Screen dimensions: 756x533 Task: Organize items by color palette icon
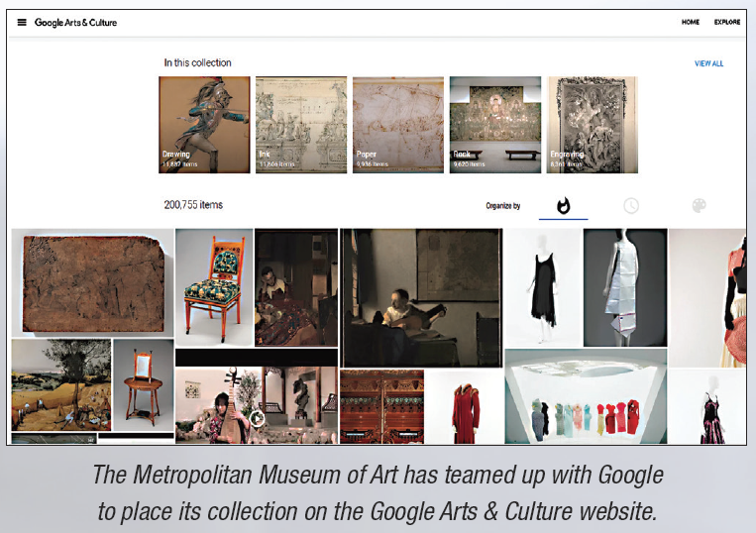[700, 206]
